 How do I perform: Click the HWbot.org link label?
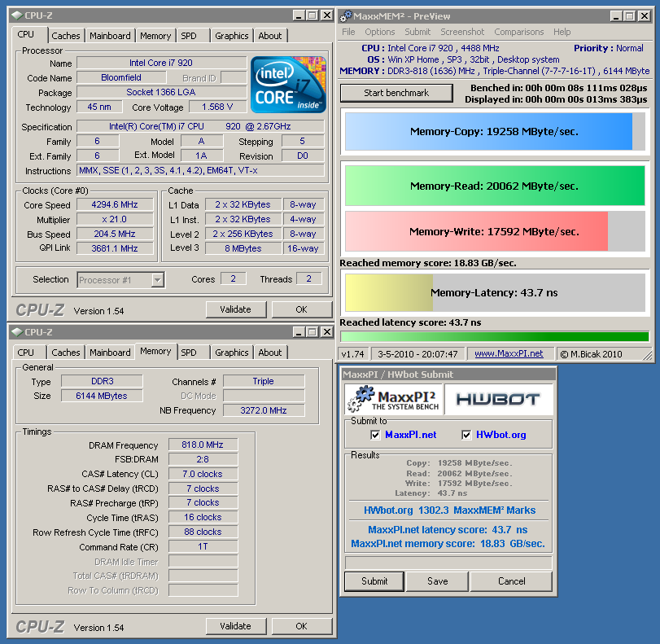[x=500, y=435]
